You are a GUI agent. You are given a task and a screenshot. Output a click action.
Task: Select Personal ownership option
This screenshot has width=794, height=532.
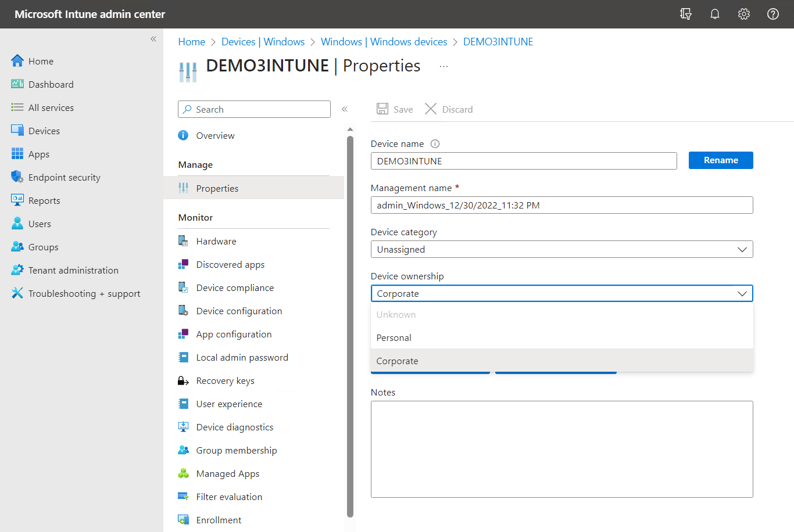coord(561,337)
